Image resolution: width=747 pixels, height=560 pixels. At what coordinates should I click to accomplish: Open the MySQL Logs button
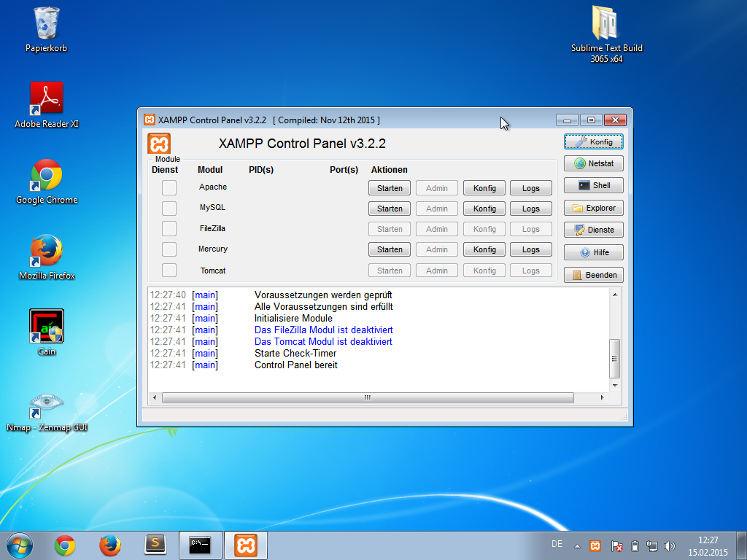pos(531,209)
